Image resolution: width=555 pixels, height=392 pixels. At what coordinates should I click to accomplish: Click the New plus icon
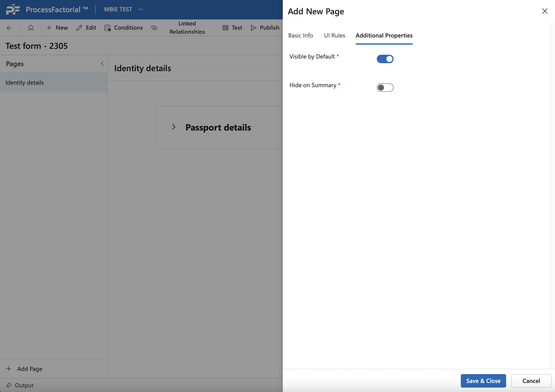[x=49, y=28]
